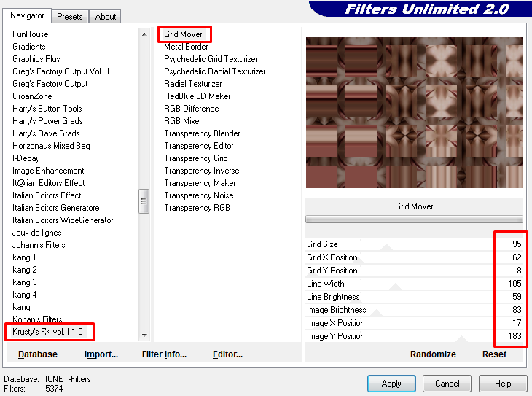This screenshot has width=532, height=396.
Task: Open Help for Filters Unlimited
Action: 503,384
